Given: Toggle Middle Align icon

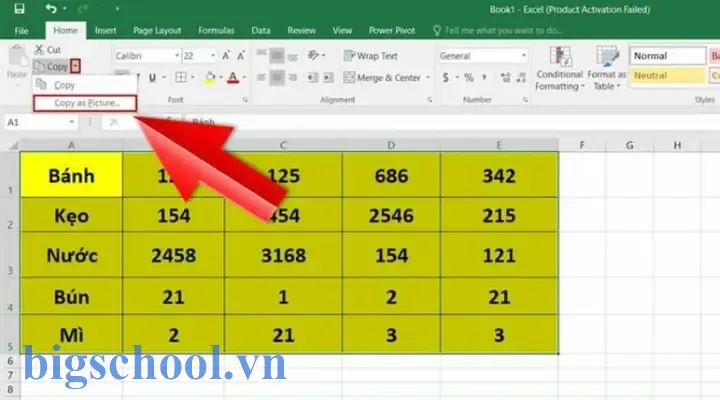Looking at the screenshot, I should click(276, 56).
